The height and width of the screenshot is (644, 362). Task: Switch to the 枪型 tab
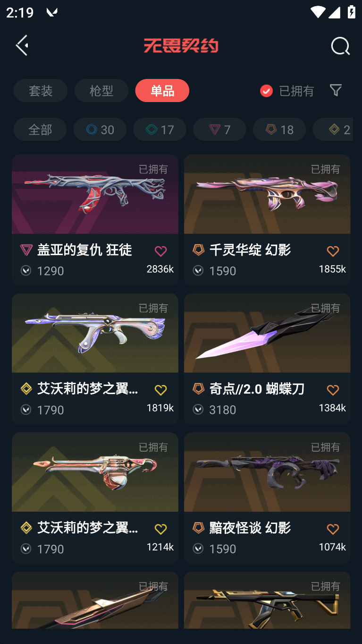(101, 90)
